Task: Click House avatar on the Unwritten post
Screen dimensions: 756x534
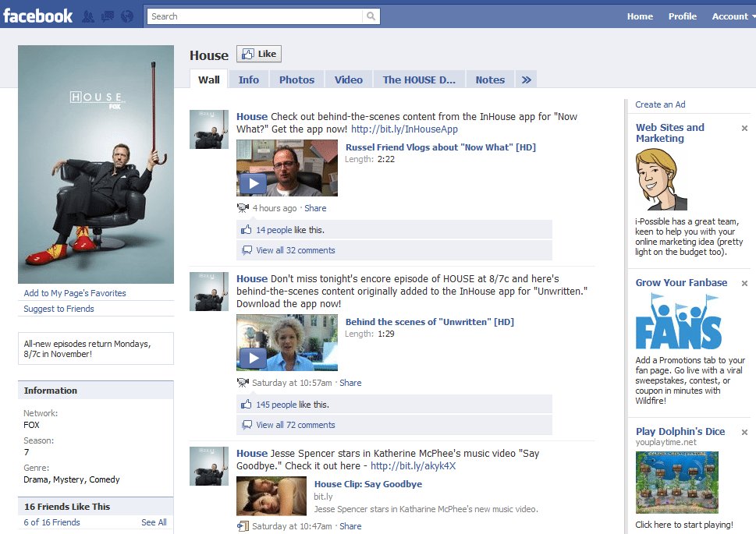Action: (x=209, y=292)
